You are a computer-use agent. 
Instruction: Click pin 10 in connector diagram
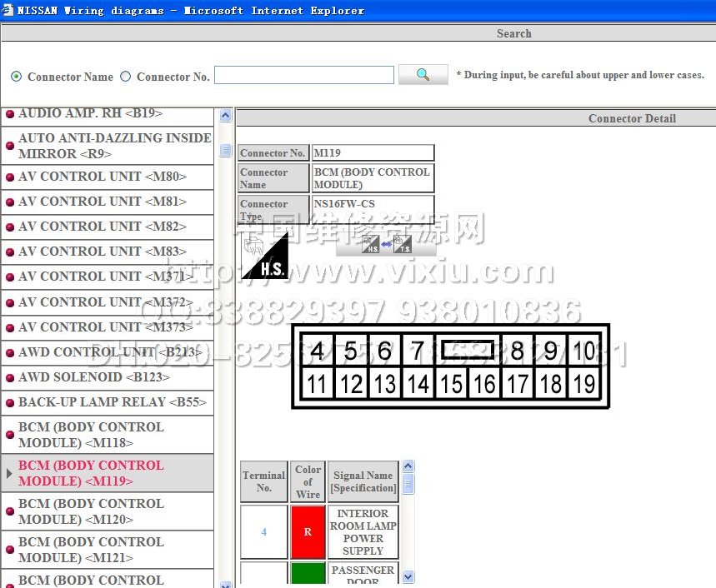tap(584, 351)
